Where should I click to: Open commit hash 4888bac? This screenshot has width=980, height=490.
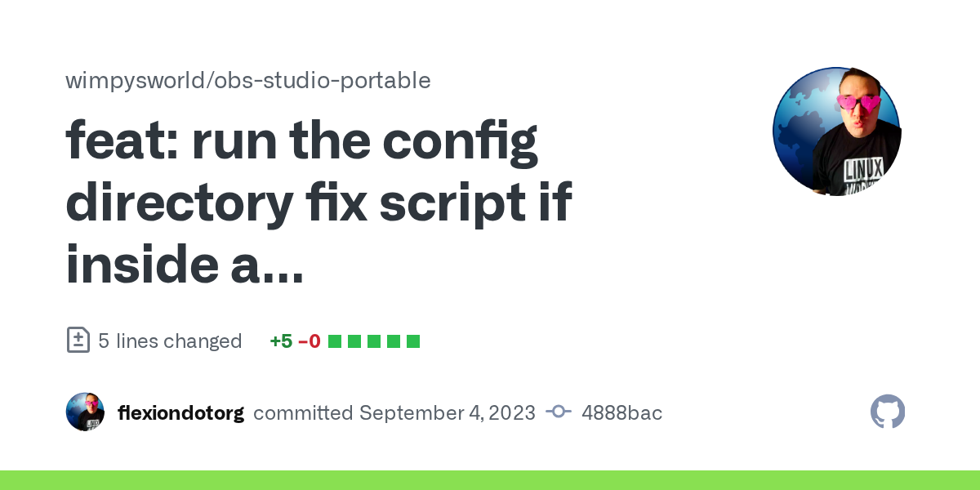[621, 412]
